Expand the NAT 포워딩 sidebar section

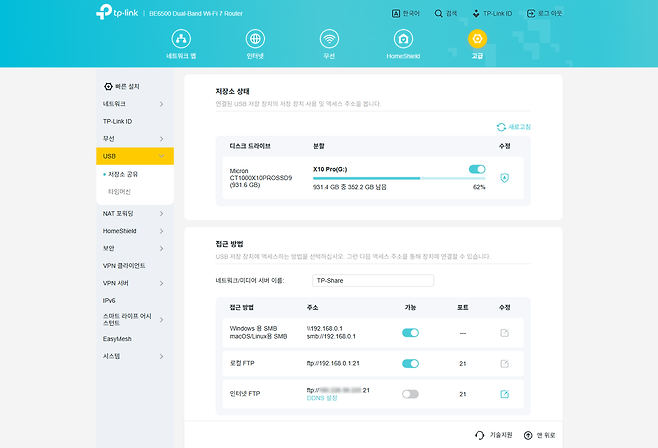click(x=135, y=213)
